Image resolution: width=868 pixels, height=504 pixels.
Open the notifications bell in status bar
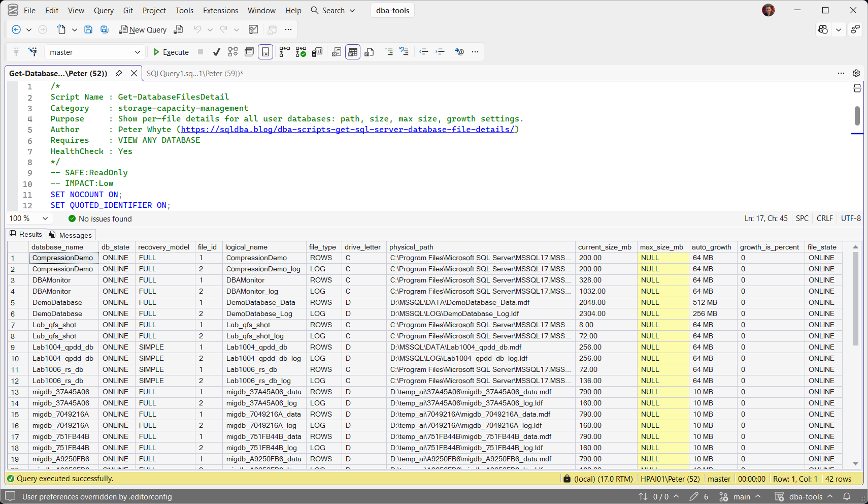tap(847, 496)
